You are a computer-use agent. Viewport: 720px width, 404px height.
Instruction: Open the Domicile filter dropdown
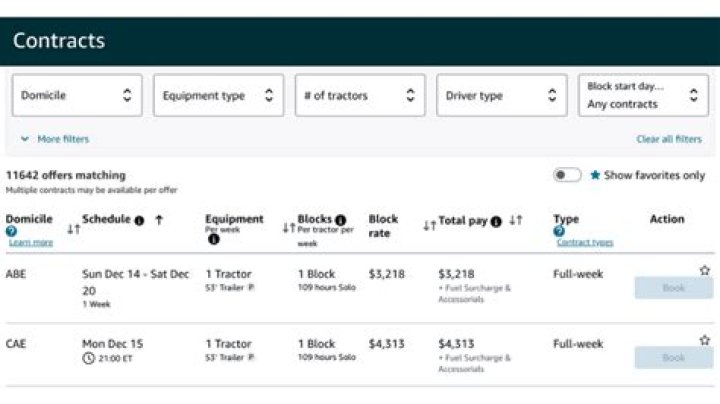[77, 96]
